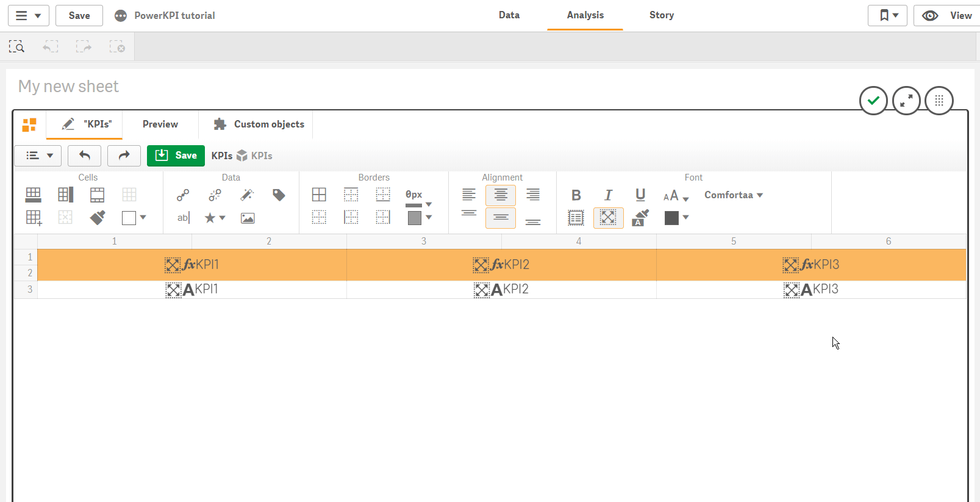Click the undo arrow in editor toolbar

click(x=85, y=156)
